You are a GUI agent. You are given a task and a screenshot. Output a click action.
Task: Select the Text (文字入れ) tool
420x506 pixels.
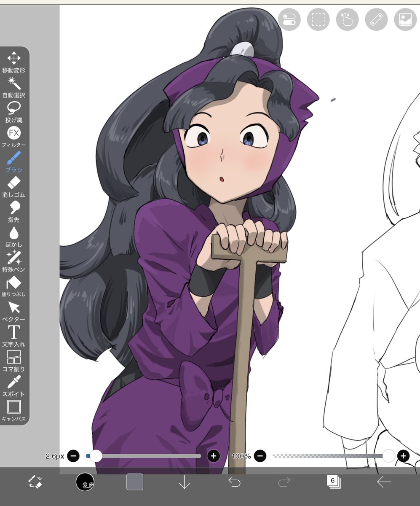(14, 336)
